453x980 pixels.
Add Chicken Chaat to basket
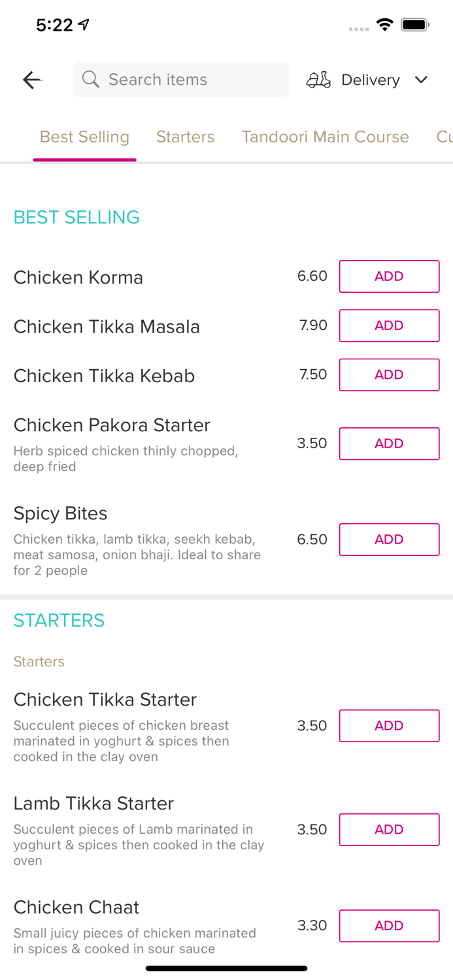pos(389,926)
